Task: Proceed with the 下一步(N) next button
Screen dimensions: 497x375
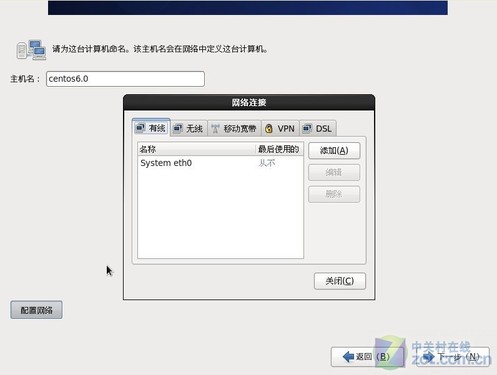Action: tap(453, 357)
